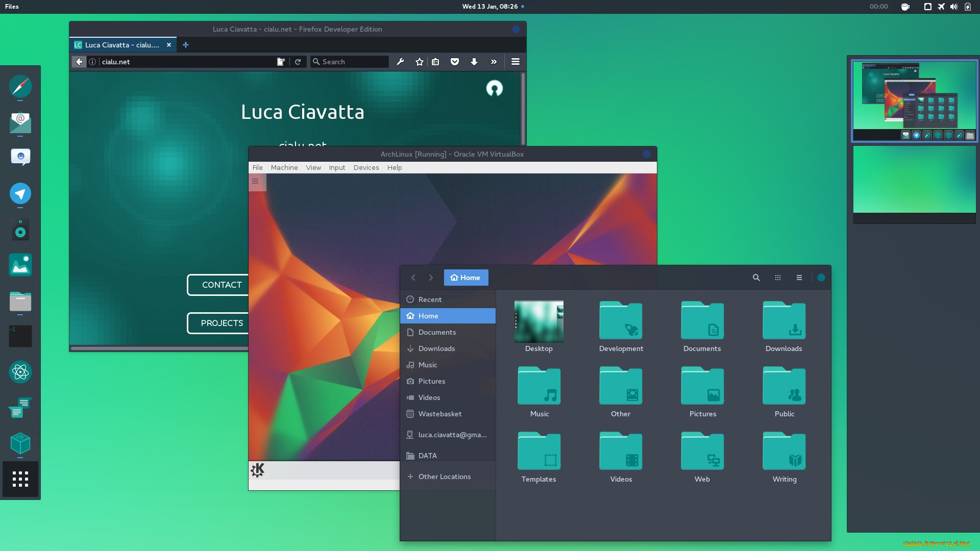Screen dimensions: 980x551
Task: Launch the chat app in the dock
Action: coord(20,158)
